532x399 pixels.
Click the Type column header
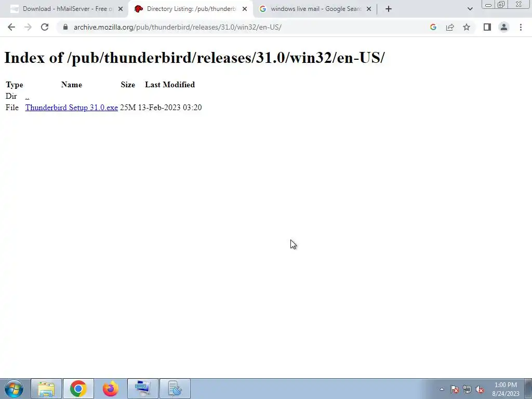(15, 85)
